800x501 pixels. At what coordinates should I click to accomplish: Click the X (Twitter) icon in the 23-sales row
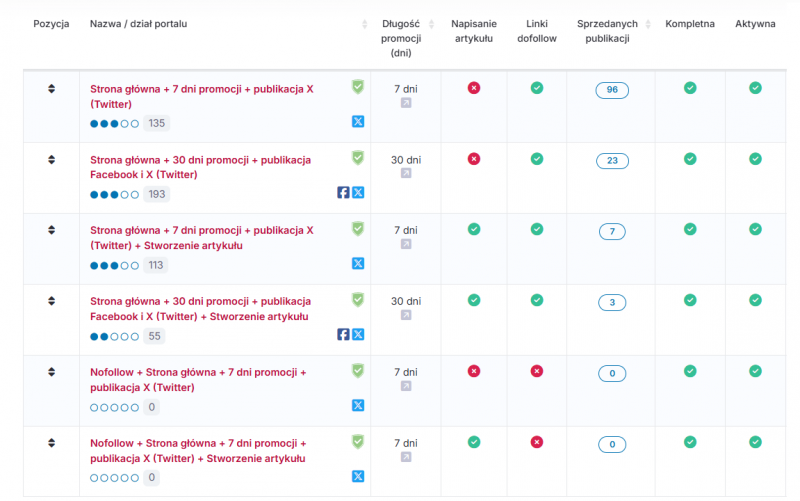(x=357, y=193)
